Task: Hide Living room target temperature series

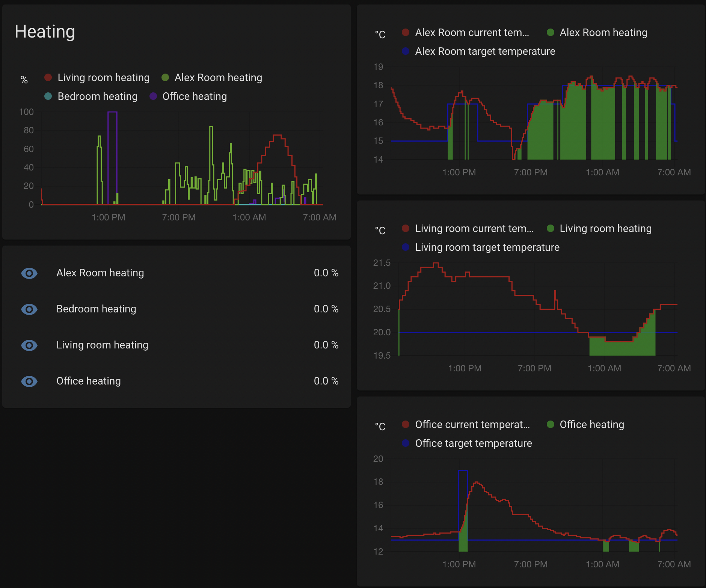Action: point(481,247)
